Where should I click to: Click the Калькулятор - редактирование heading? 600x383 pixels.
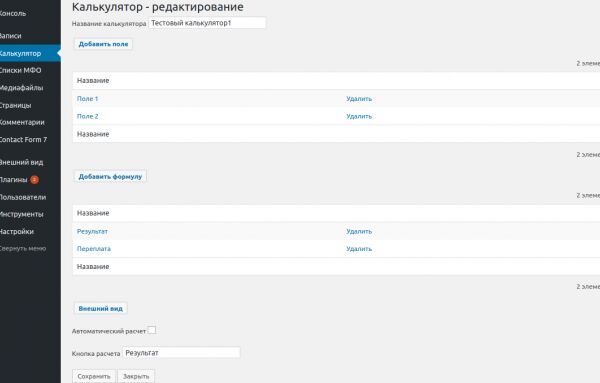click(x=158, y=7)
